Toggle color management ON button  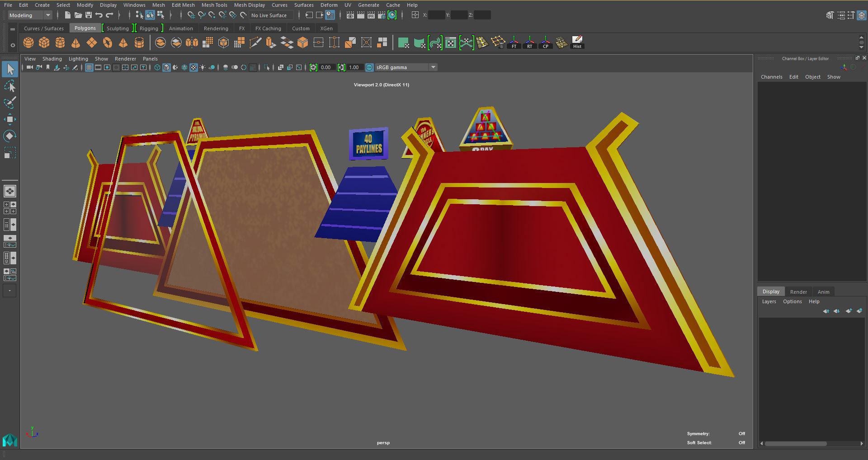pyautogui.click(x=369, y=67)
